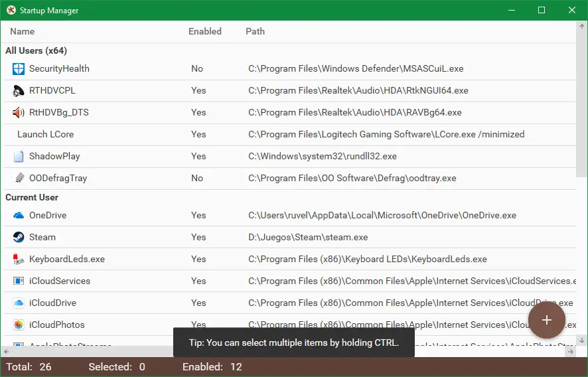Viewport: 588px width, 377px height.
Task: Collapse the All Users (x64) group header
Action: click(x=37, y=50)
